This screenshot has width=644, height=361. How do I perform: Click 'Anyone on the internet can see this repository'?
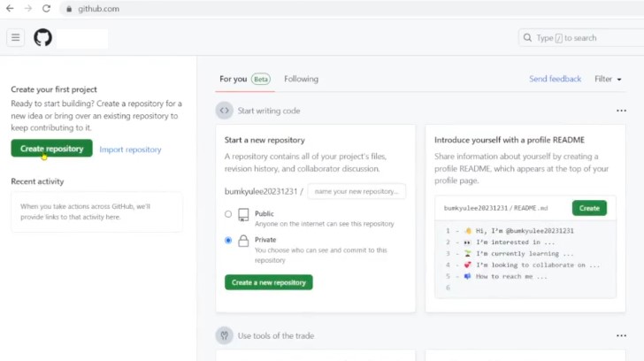click(325, 224)
